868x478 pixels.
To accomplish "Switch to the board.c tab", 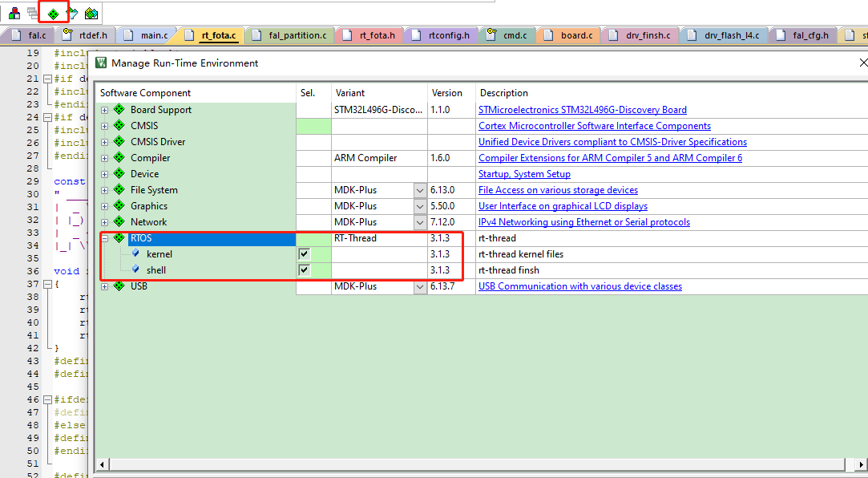I will point(569,35).
